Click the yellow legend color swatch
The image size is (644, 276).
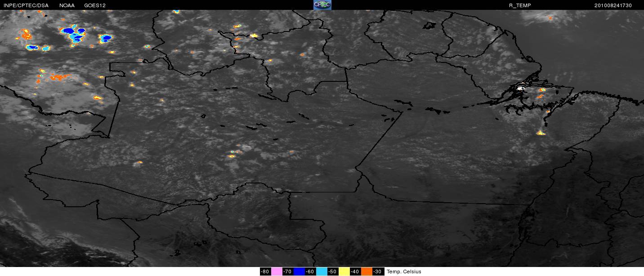[x=344, y=272]
